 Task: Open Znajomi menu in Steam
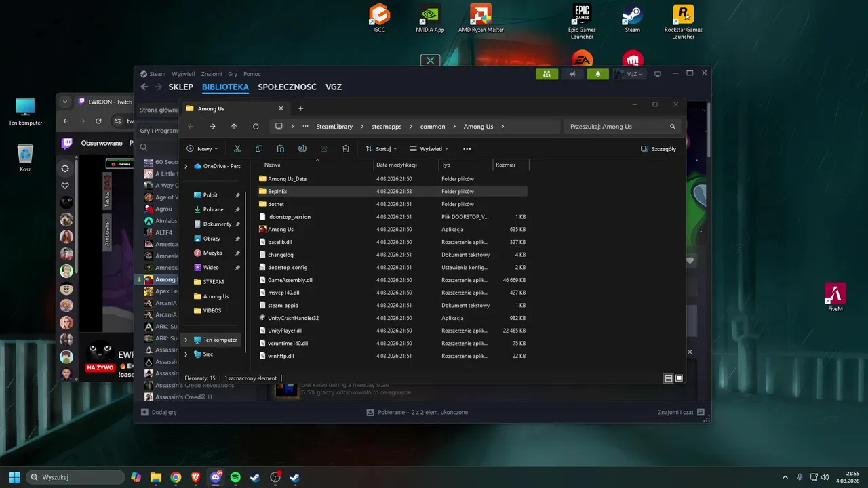(x=212, y=74)
